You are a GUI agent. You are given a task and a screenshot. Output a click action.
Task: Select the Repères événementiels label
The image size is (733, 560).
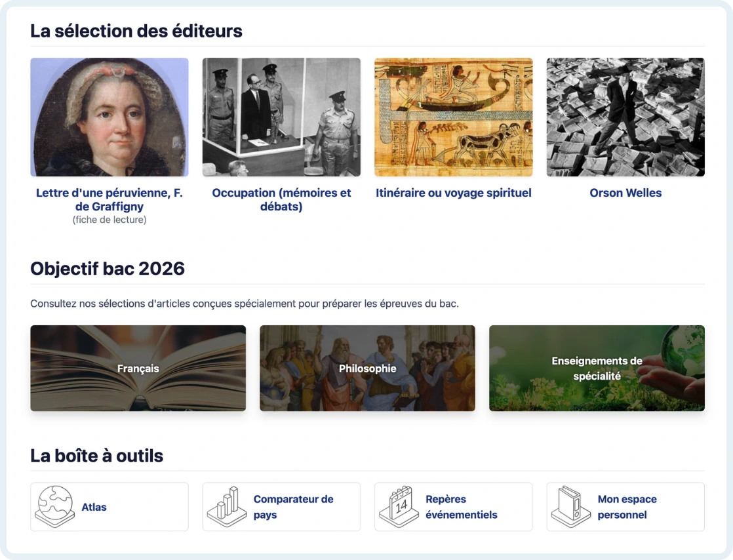[x=462, y=507]
